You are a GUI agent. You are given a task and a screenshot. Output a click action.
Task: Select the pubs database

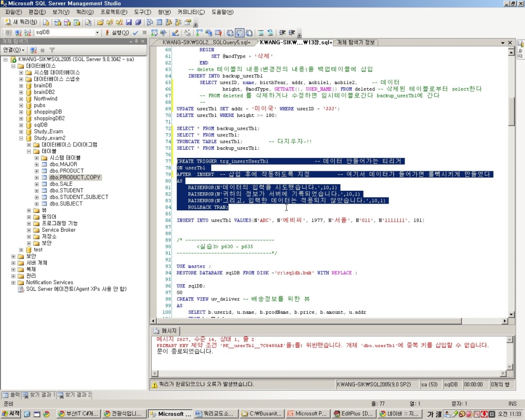click(39, 106)
